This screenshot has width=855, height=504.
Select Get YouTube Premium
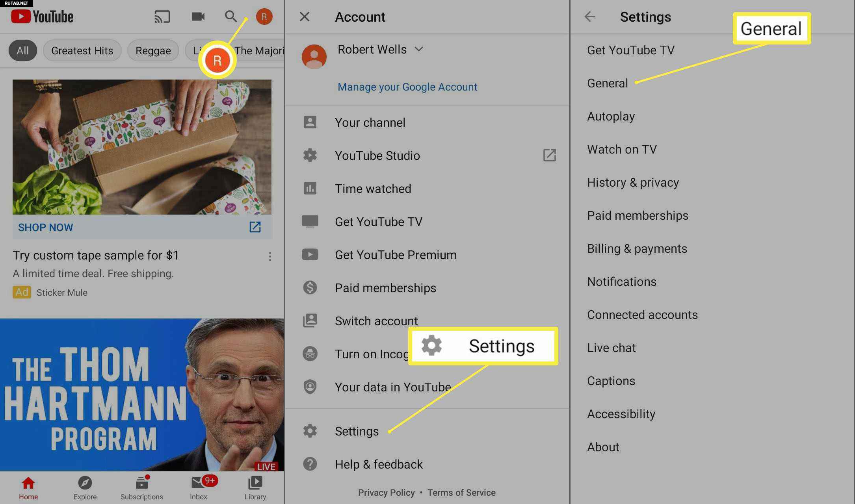point(427,254)
